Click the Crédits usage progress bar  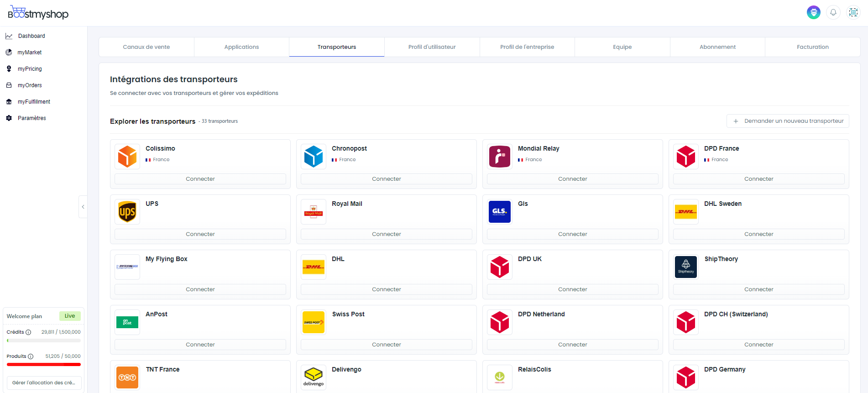tap(44, 341)
